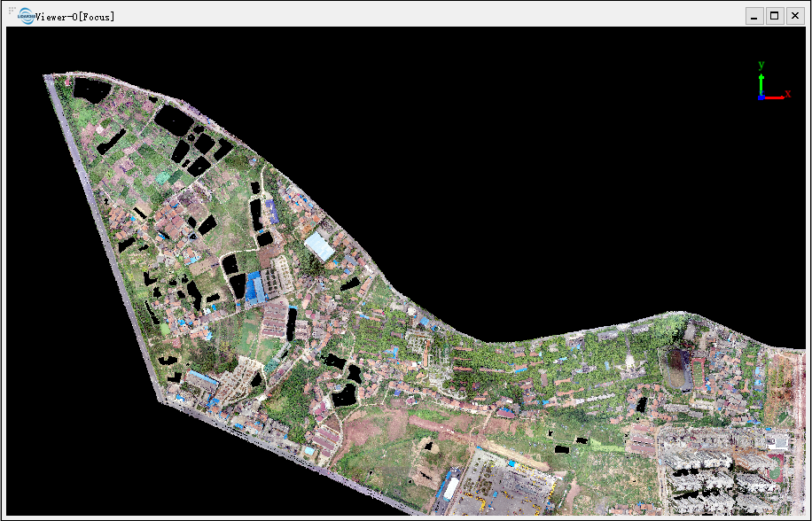The image size is (812, 521).
Task: Click the red X axis arrow
Action: (x=774, y=97)
